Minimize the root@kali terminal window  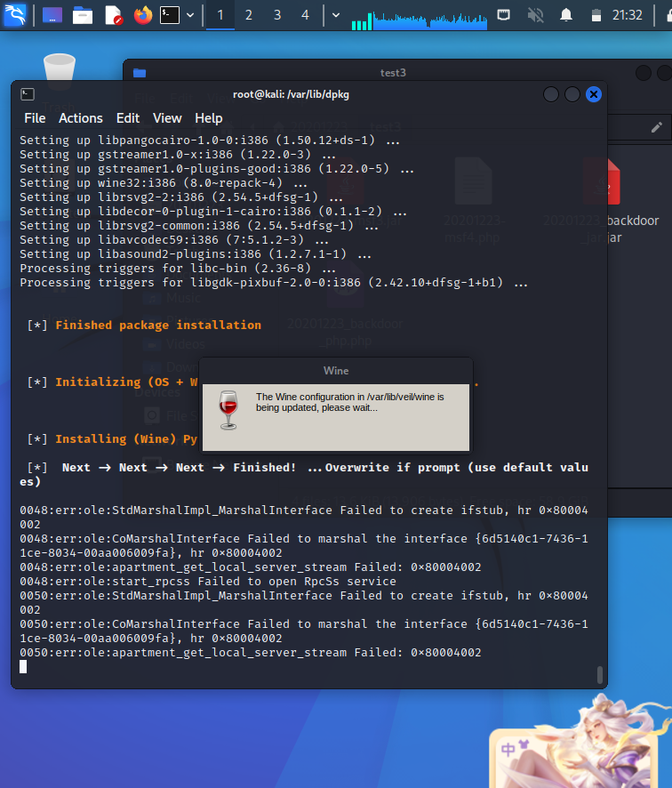(x=551, y=94)
